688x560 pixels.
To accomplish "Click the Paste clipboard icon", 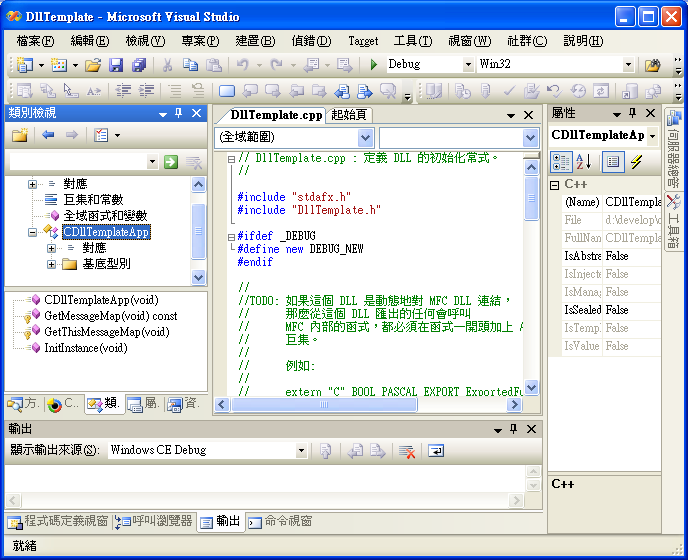I will 214,65.
